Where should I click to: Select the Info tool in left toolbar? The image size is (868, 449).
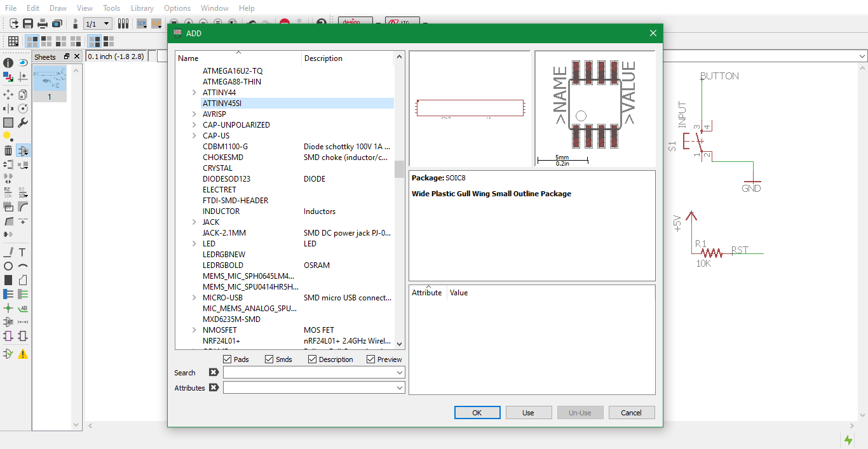[x=8, y=63]
